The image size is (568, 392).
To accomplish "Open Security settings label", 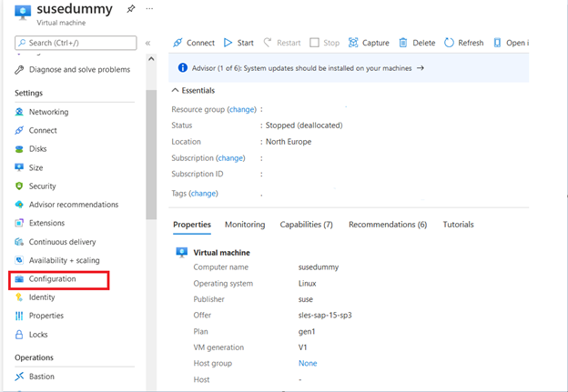I will coord(43,186).
